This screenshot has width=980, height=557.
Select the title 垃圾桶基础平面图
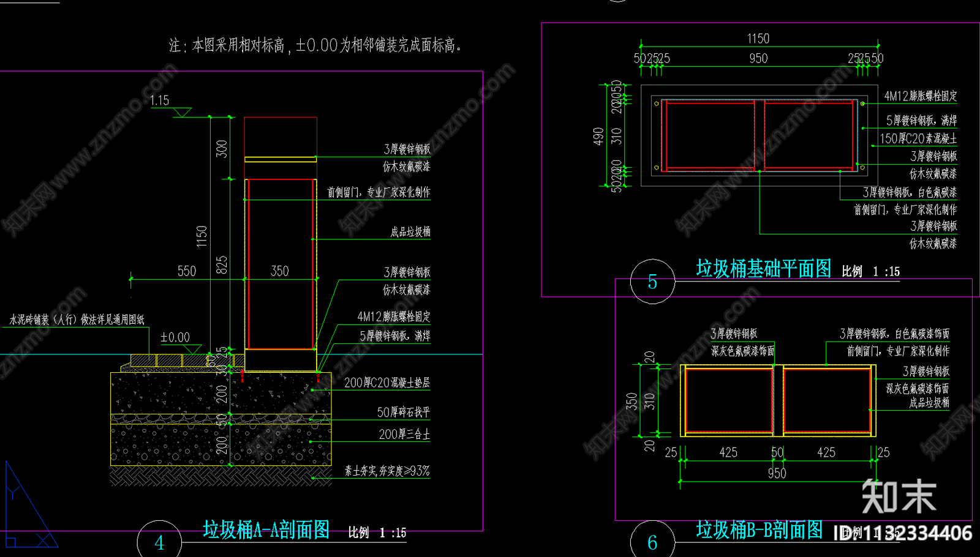[764, 268]
